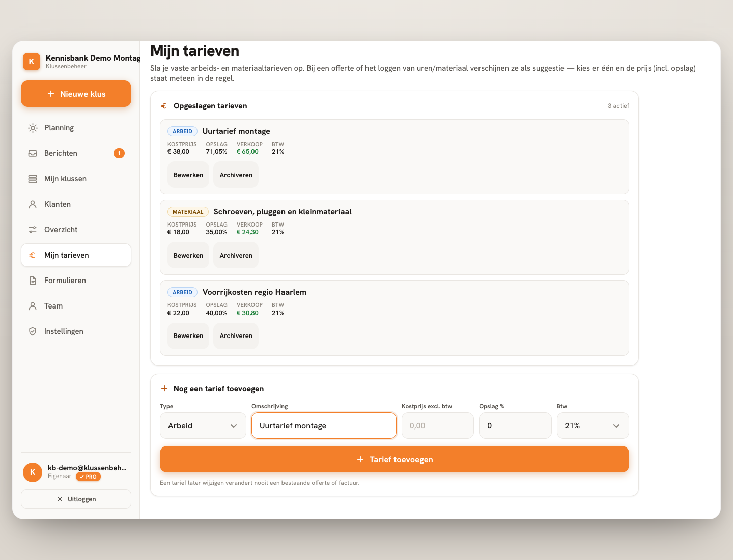Focus the Opslag % field

coord(515,426)
